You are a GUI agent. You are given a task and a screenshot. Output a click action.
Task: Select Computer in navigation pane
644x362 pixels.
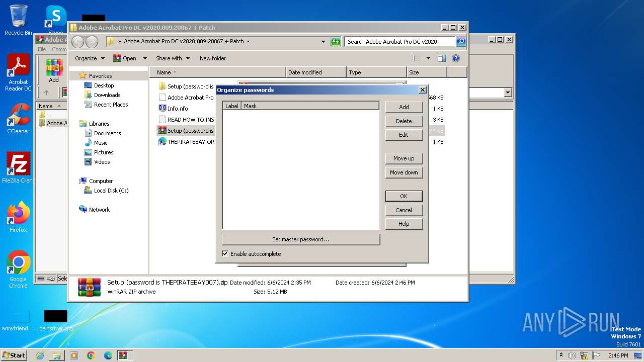click(x=101, y=181)
